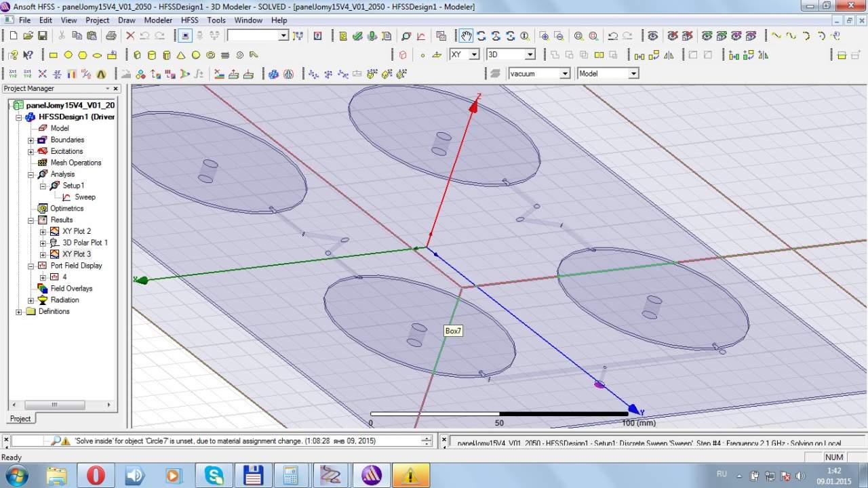Viewport: 868px width, 488px height.
Task: Switch to the Project tab
Action: pyautogui.click(x=20, y=418)
